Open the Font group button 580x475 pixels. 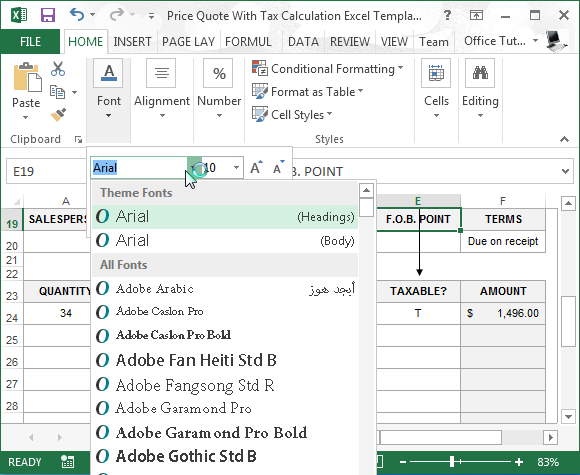[x=109, y=90]
